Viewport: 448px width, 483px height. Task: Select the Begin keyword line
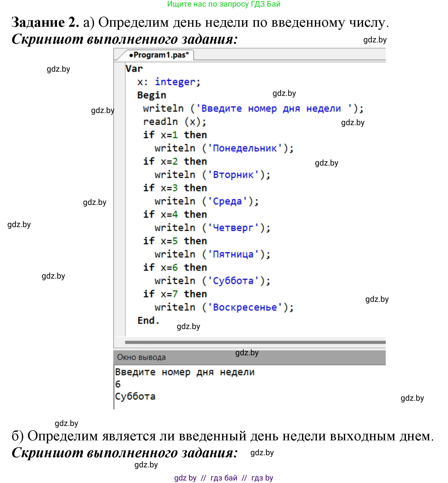point(151,95)
